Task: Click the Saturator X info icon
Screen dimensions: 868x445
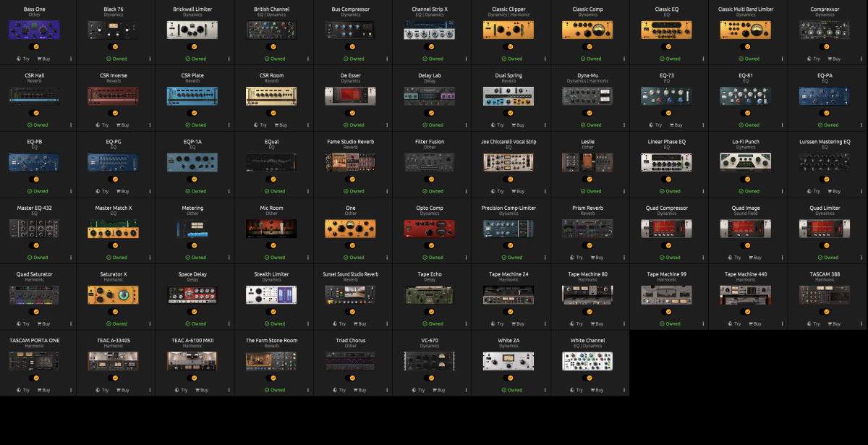Action: click(150, 323)
